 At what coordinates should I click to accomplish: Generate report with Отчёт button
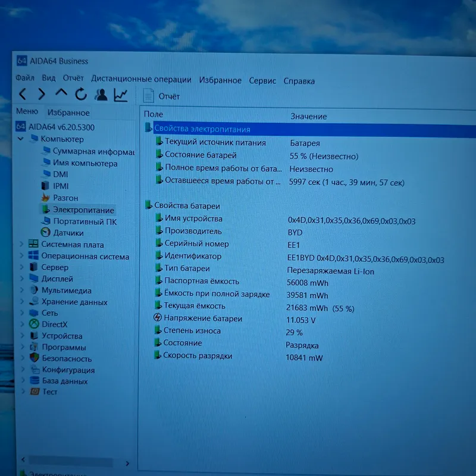click(161, 96)
